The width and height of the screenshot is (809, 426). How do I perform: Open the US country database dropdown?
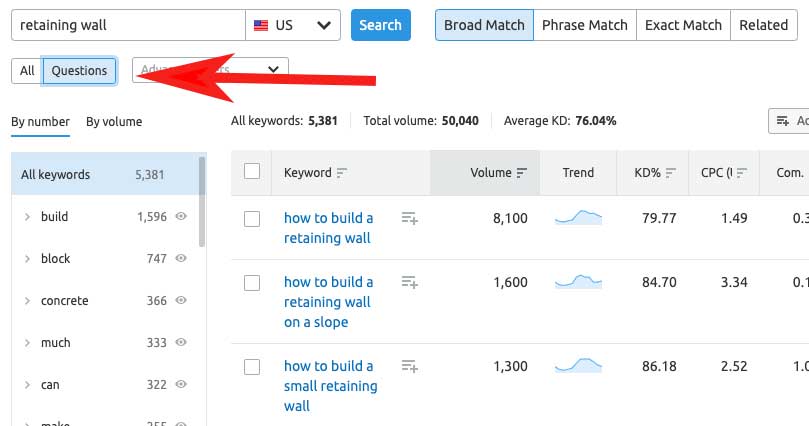[x=293, y=25]
